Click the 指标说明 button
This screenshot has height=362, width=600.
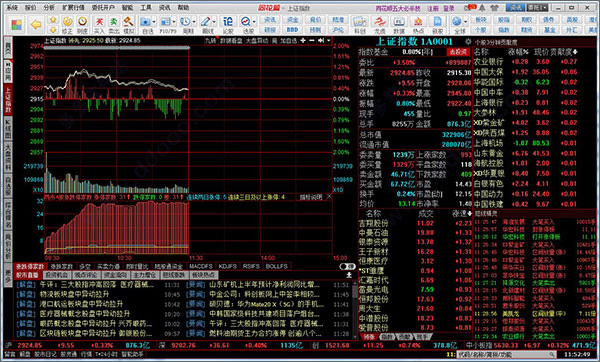tap(310, 197)
